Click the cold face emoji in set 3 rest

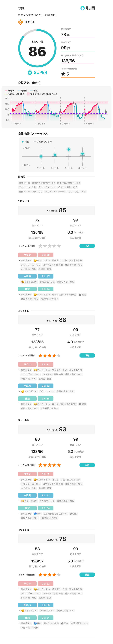tap(35, 514)
